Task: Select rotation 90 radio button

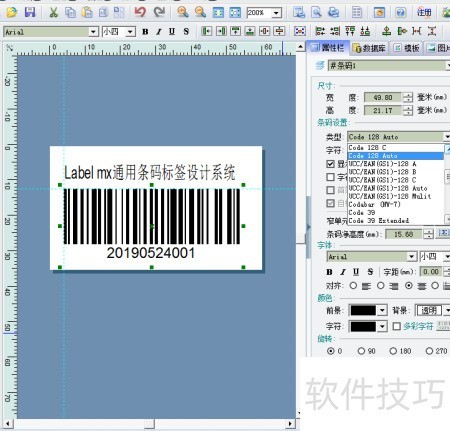Action: (x=361, y=351)
